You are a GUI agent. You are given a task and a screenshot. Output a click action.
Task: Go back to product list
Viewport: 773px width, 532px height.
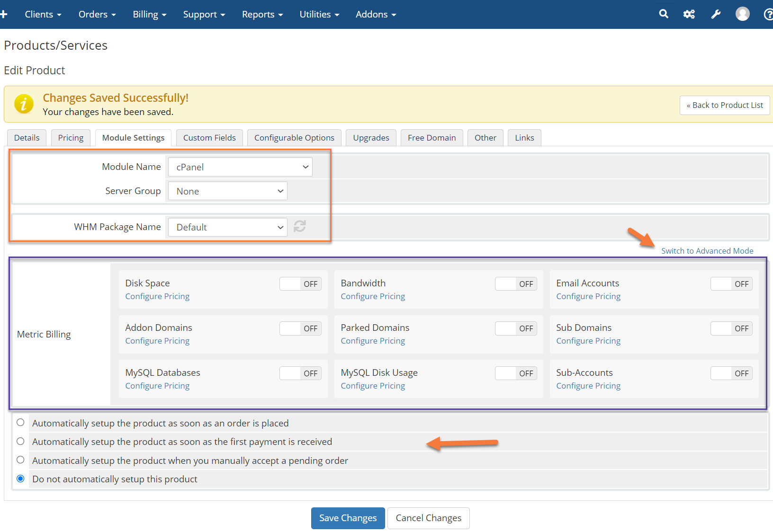tap(725, 105)
